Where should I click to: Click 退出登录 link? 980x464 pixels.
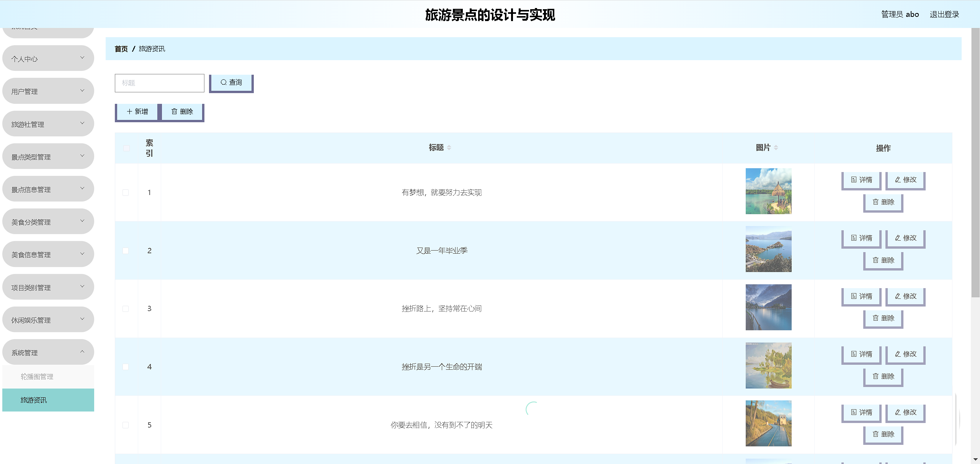[944, 15]
